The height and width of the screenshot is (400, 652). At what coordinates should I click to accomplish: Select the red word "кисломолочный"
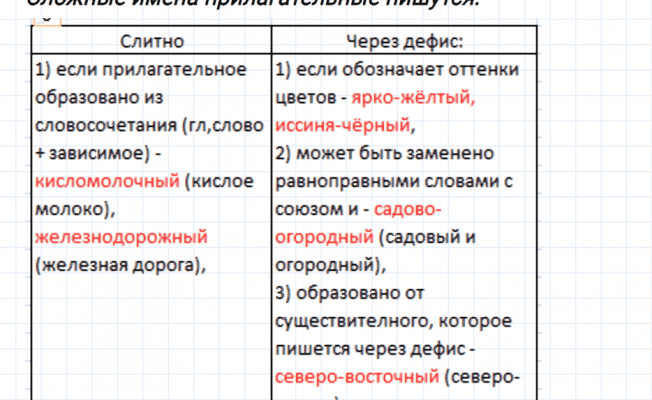[108, 182]
